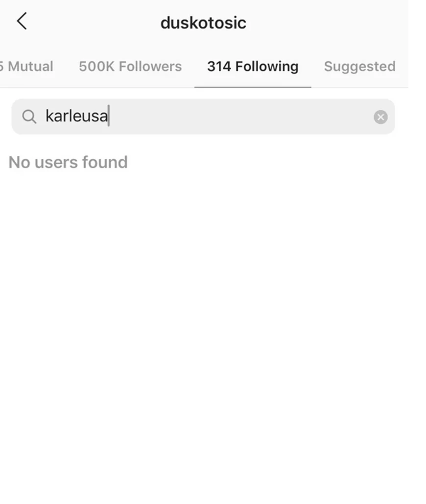Switch to the Mutual tab
426x504 pixels.
27,67
